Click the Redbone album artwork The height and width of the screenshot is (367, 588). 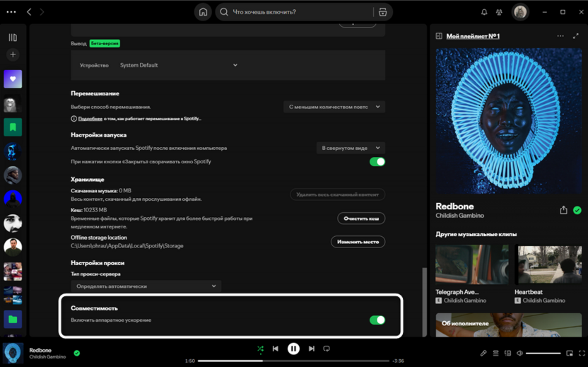click(x=509, y=121)
